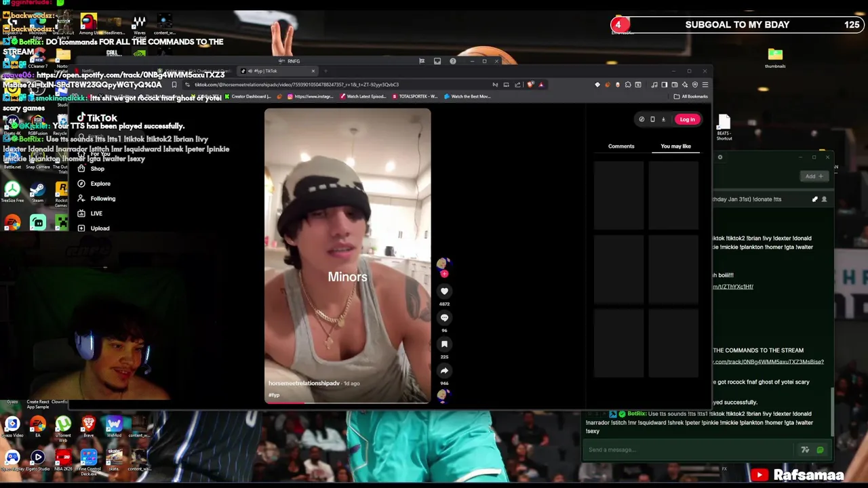Viewport: 868px width, 488px height.
Task: Click the #fyp hashtag on video
Action: pos(273,395)
